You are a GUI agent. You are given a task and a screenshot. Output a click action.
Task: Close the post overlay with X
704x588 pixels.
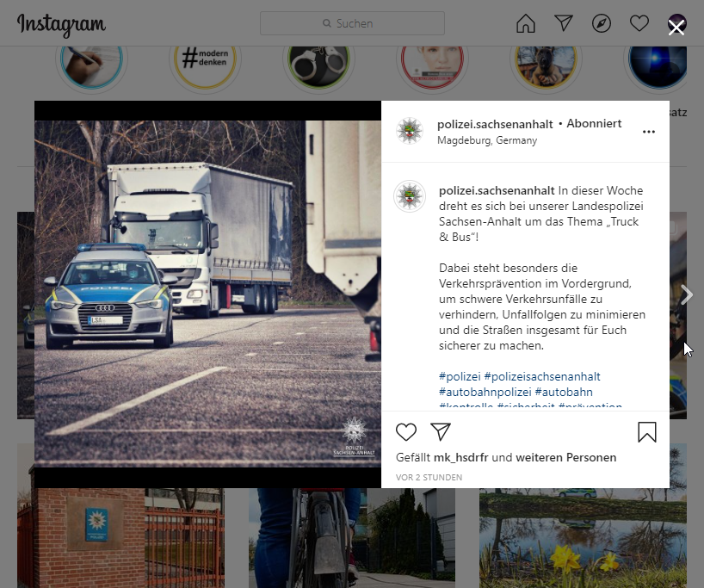coord(676,28)
